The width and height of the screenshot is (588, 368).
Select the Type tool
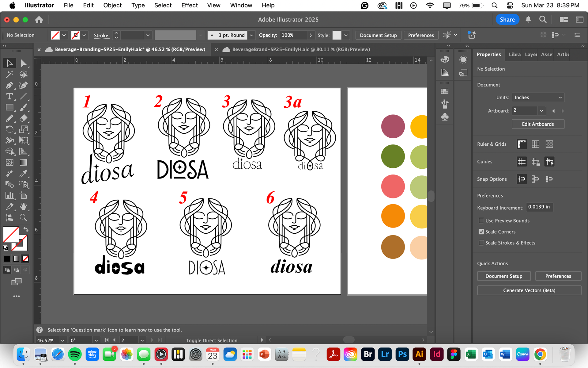(x=9, y=96)
